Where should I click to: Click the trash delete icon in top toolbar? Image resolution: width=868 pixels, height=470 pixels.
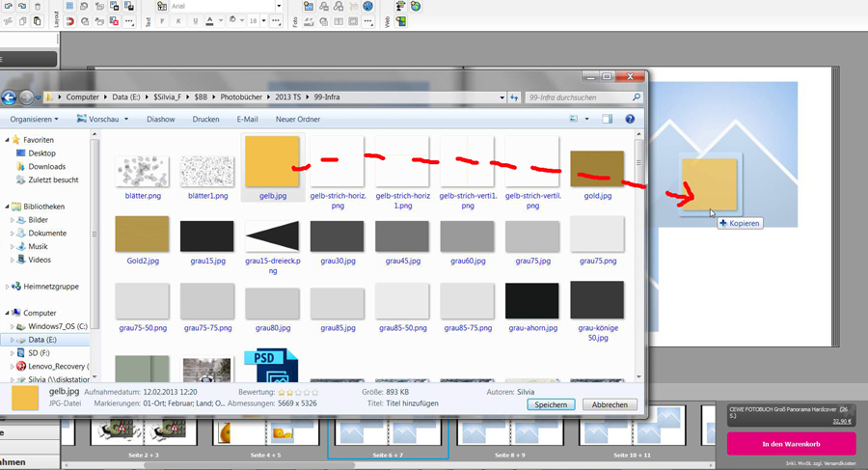[x=38, y=7]
